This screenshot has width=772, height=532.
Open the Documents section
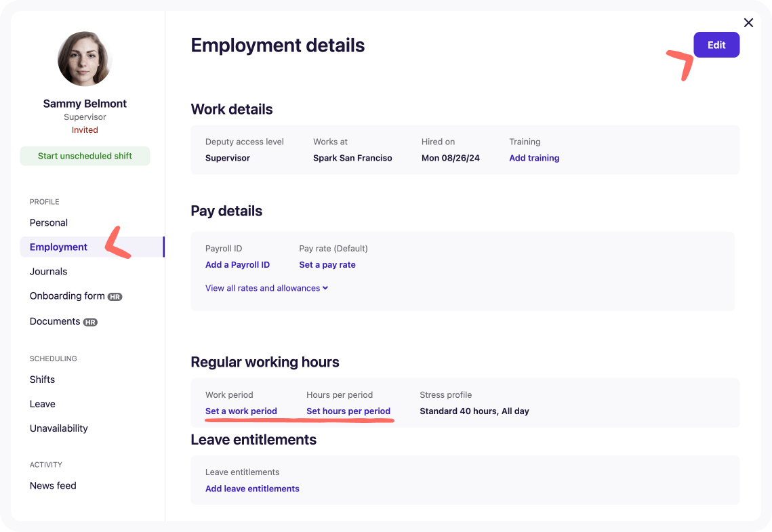[55, 321]
